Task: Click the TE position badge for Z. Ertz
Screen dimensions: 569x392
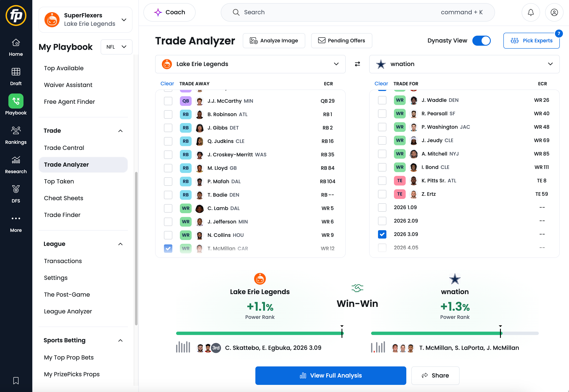Action: pyautogui.click(x=400, y=194)
